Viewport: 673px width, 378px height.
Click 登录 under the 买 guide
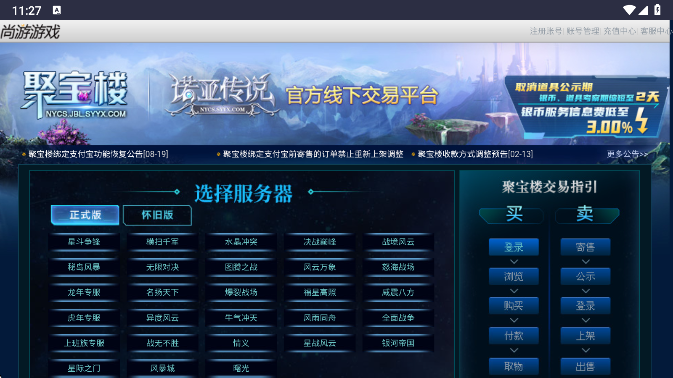click(x=514, y=247)
